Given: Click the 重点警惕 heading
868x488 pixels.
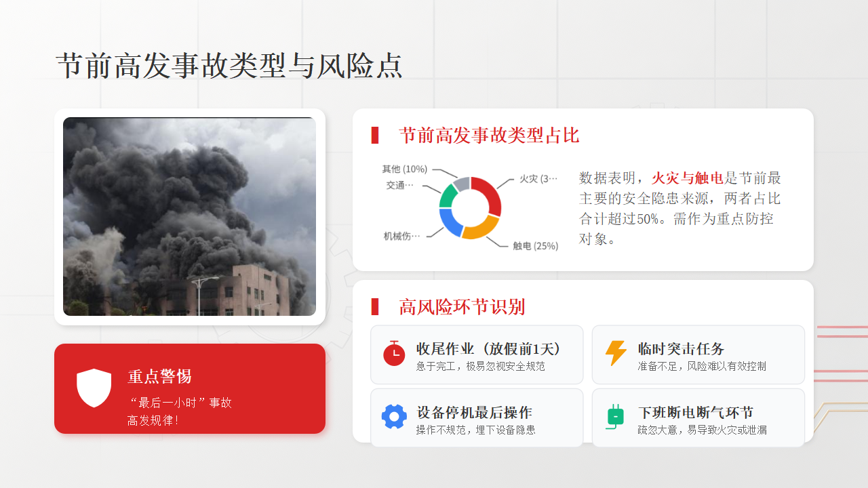Looking at the screenshot, I should click(159, 377).
